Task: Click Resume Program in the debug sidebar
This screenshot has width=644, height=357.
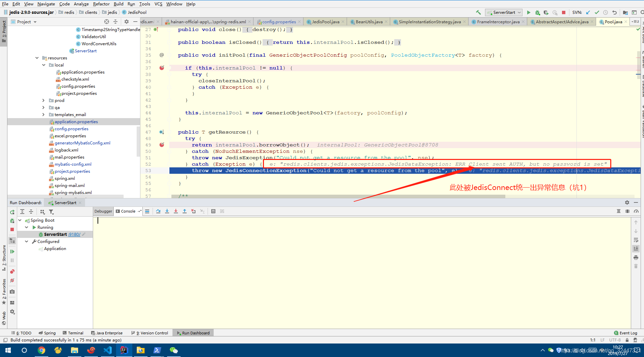Action: pyautogui.click(x=12, y=252)
